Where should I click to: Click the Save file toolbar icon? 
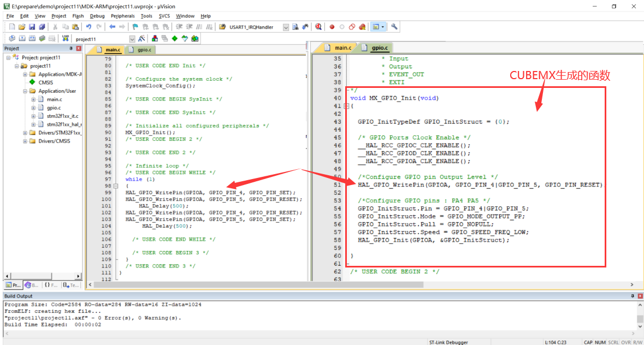pos(32,27)
